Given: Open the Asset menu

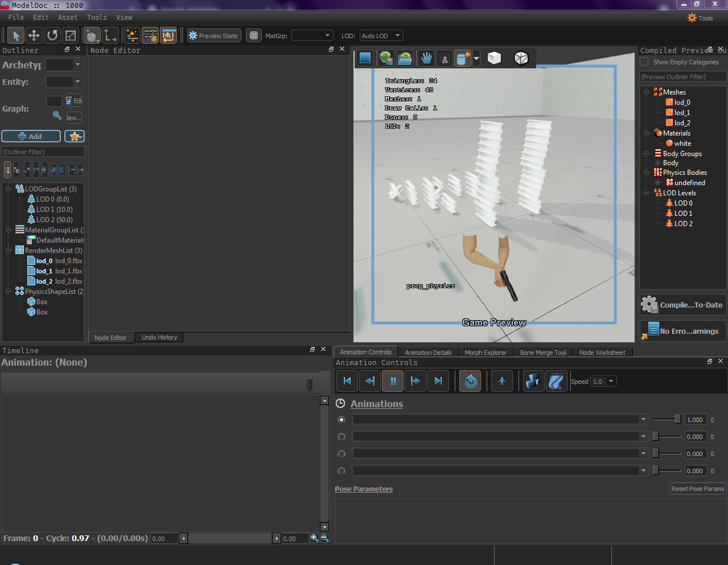Looking at the screenshot, I should point(68,17).
